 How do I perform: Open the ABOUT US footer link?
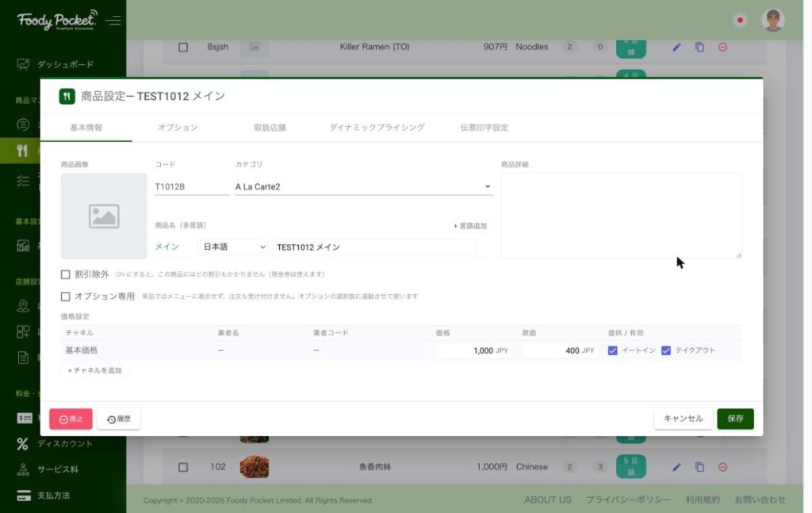pyautogui.click(x=547, y=500)
